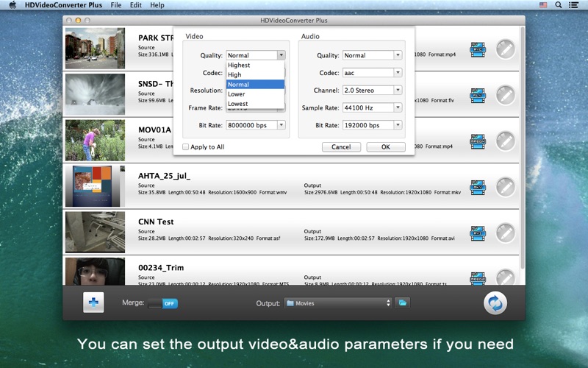The height and width of the screenshot is (368, 588).
Task: Click the edit pencil icon in SNSD row
Action: click(505, 96)
